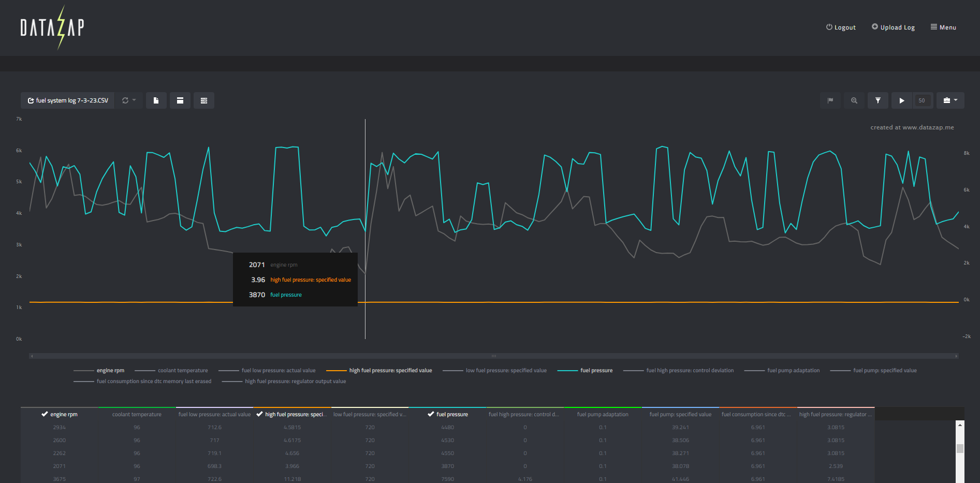Click the DataZap logo
980x483 pixels.
[x=52, y=27]
